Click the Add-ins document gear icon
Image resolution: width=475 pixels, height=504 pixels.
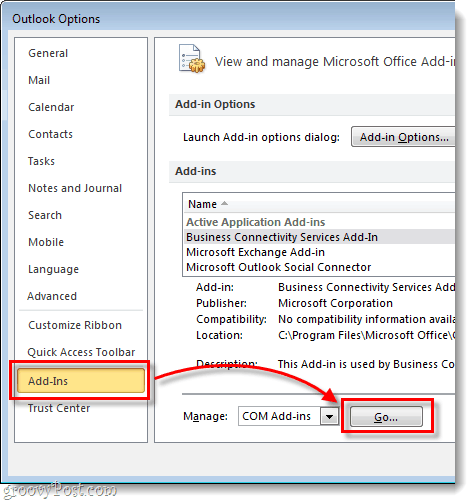[192, 59]
